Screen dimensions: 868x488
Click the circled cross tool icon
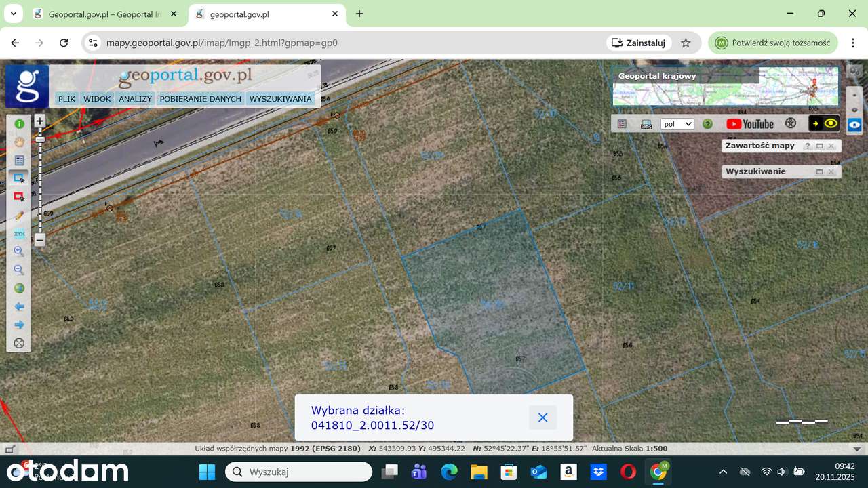[19, 343]
